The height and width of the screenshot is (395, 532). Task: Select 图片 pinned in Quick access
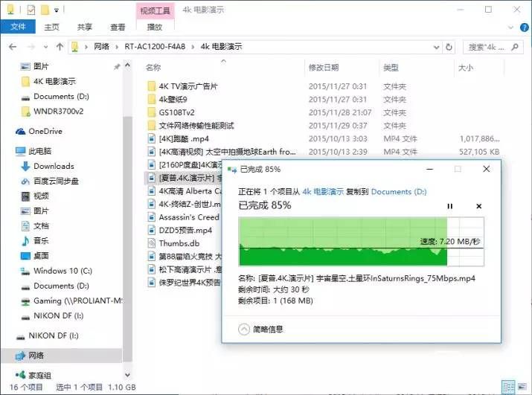click(x=41, y=66)
